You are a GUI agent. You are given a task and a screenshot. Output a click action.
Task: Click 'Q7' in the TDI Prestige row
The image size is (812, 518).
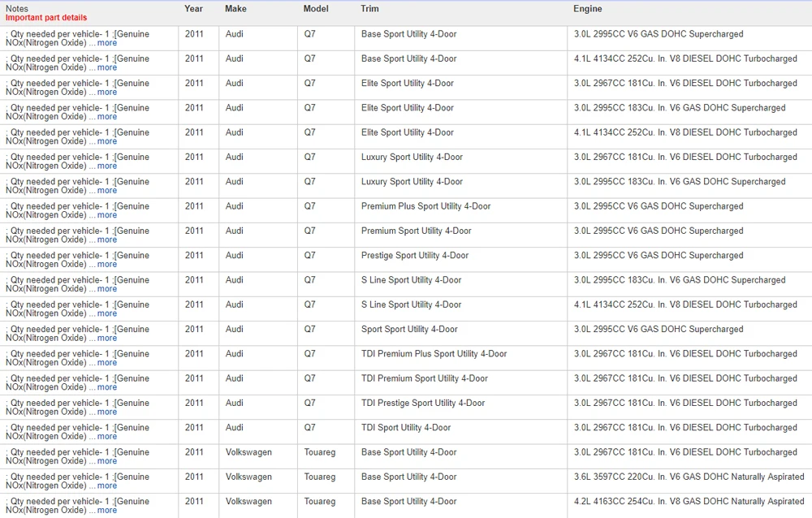309,403
